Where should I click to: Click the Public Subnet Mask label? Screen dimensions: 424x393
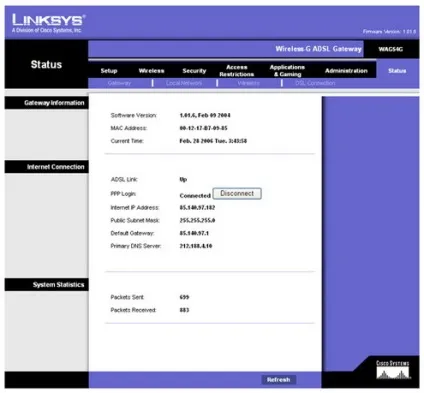coord(135,220)
